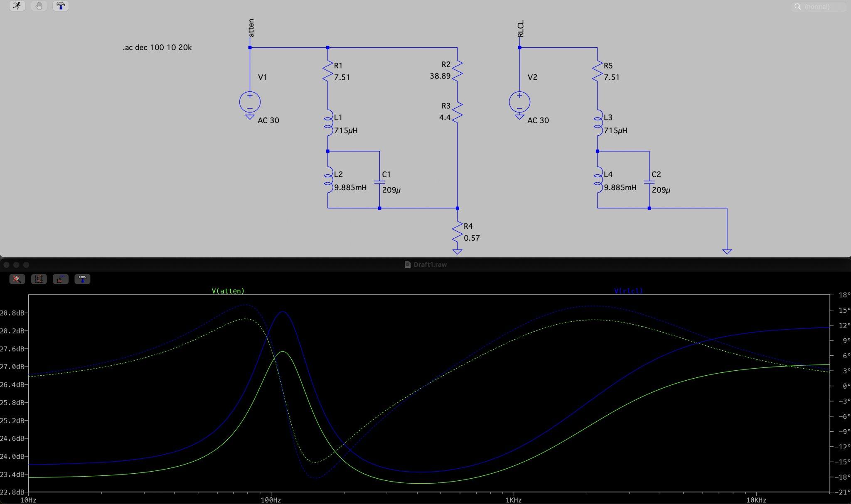Click the capacitor C1 symbol
Image resolution: width=851 pixels, height=504 pixels.
point(379,182)
